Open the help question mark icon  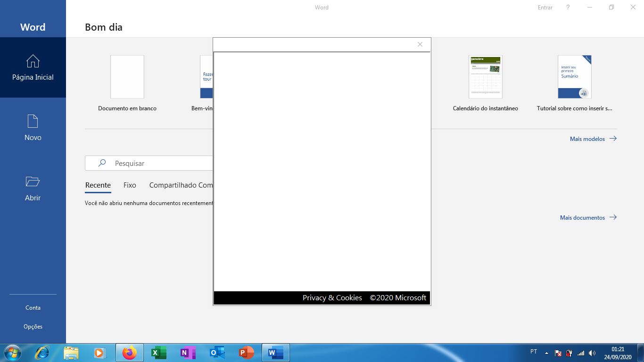coord(568,7)
